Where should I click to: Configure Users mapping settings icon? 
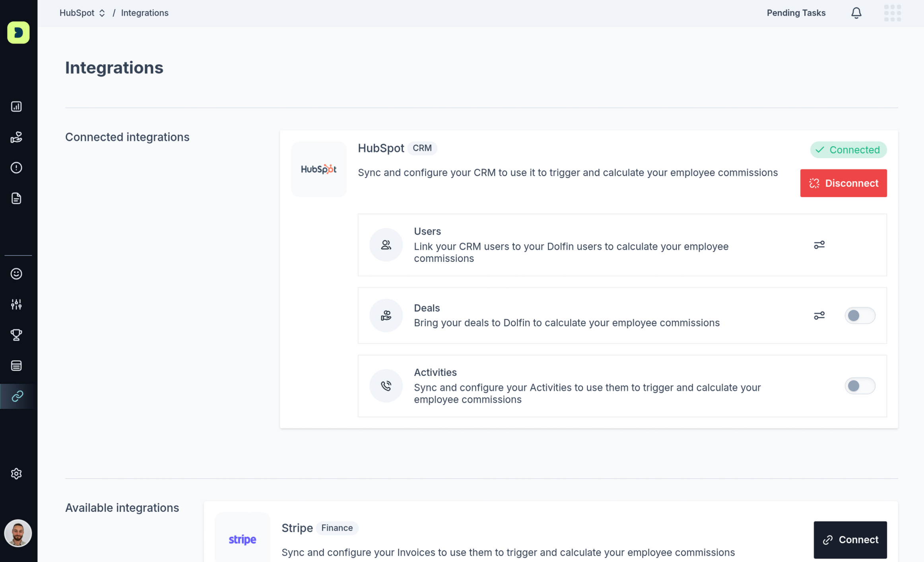[819, 245]
